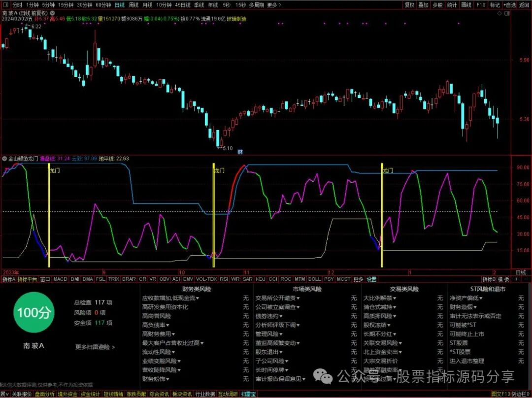Click the first yellow 龙门 signal marker
532x398 pixels.
(x=49, y=215)
